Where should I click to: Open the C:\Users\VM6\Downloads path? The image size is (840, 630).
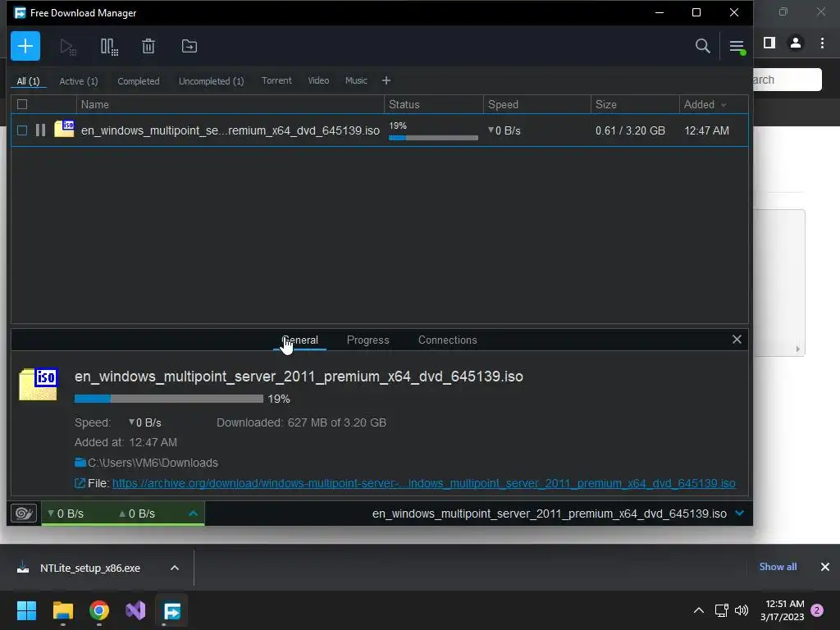(x=153, y=463)
